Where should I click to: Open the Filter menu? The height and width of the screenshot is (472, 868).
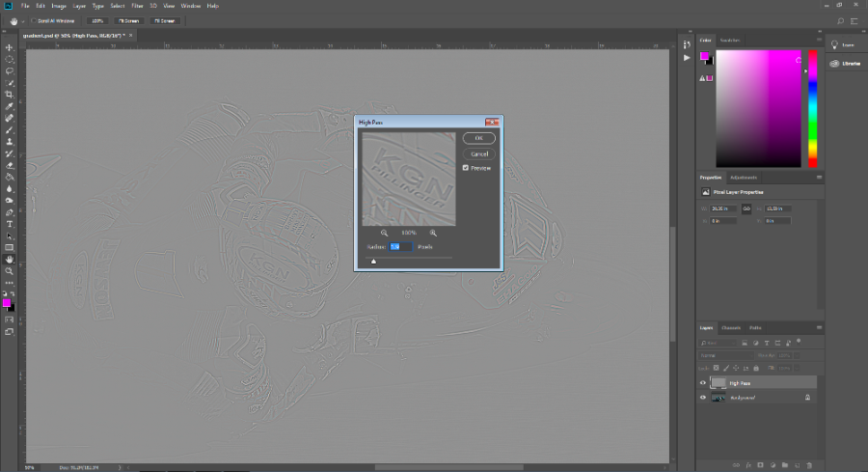pos(137,6)
